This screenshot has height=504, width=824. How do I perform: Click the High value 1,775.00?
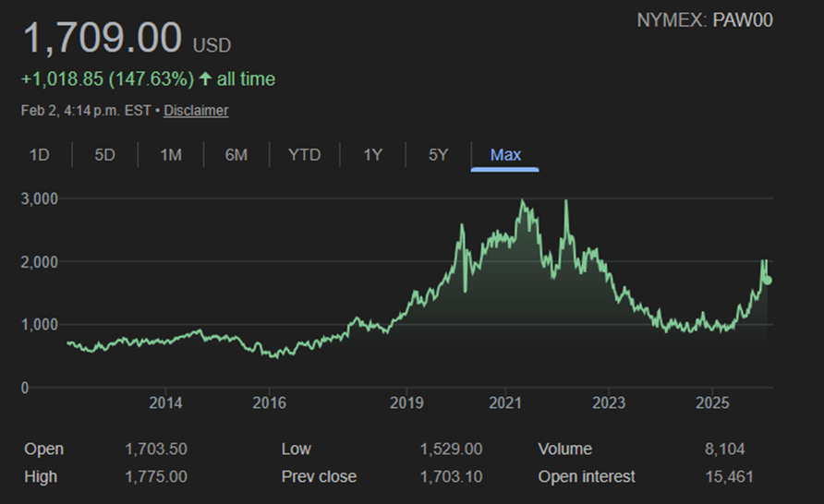tap(156, 477)
